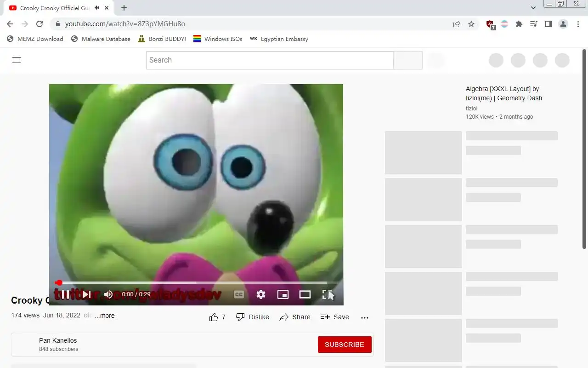Open Algebra XXXL Layout recommended video
Viewport: 588px width, 368px height.
504,93
